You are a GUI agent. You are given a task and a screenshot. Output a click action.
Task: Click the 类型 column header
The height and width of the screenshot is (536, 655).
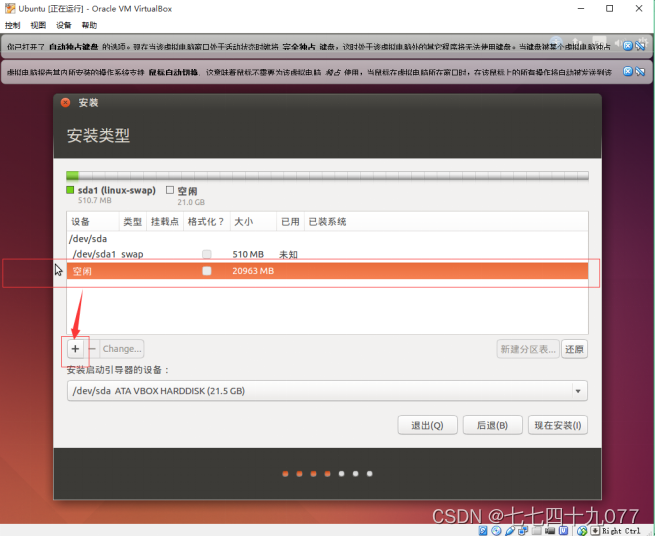click(x=132, y=221)
